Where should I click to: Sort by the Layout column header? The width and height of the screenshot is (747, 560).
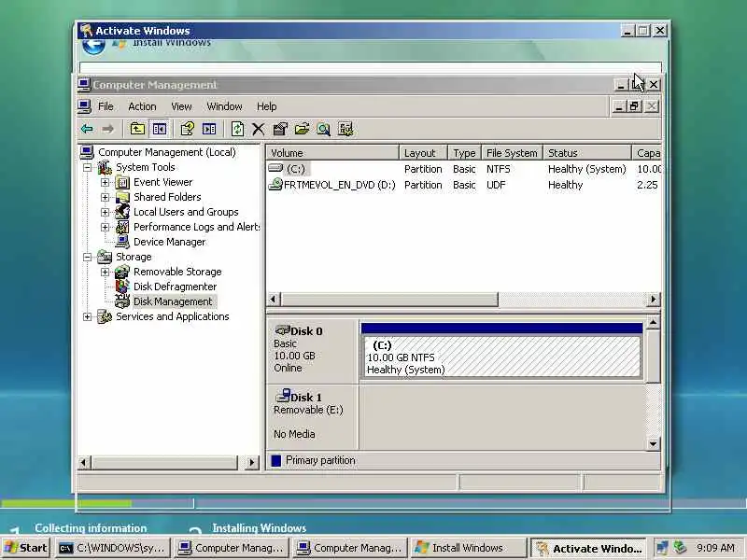[x=424, y=153]
